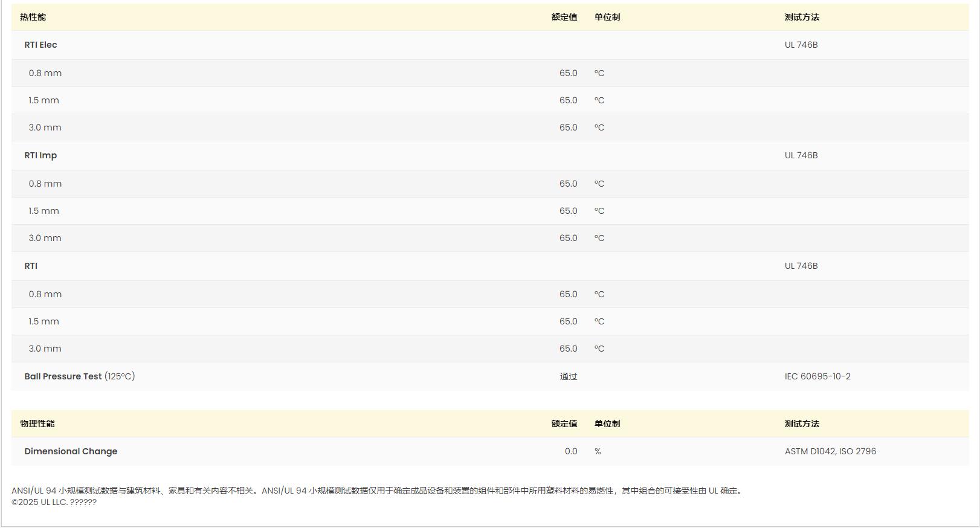Click the 3.0 mm row under RTI Imp
The image size is (980, 528).
tap(45, 238)
